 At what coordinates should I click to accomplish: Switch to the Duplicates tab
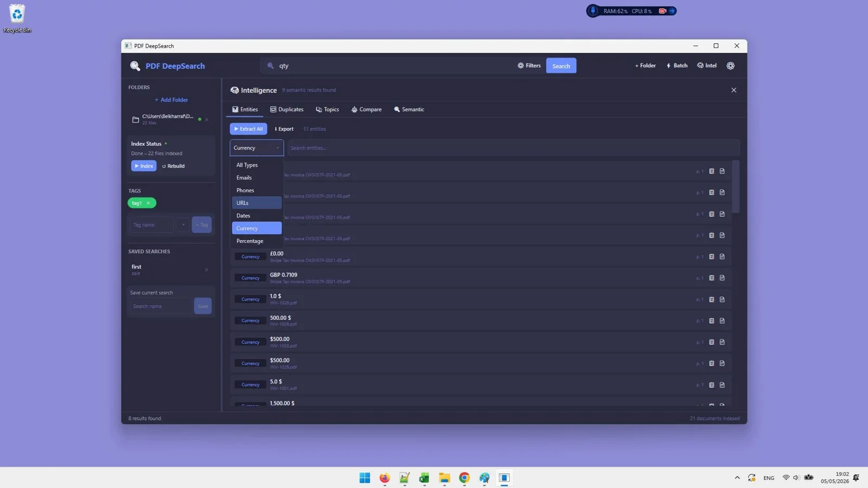(287, 109)
